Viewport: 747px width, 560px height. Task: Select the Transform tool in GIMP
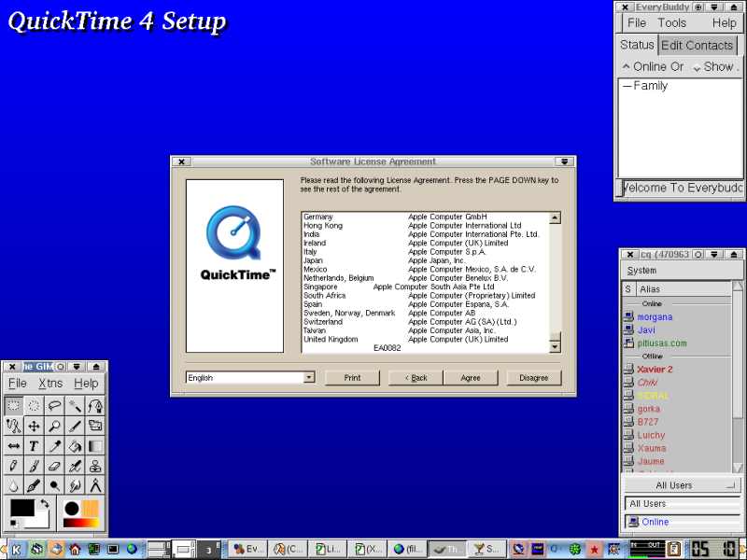click(x=95, y=426)
